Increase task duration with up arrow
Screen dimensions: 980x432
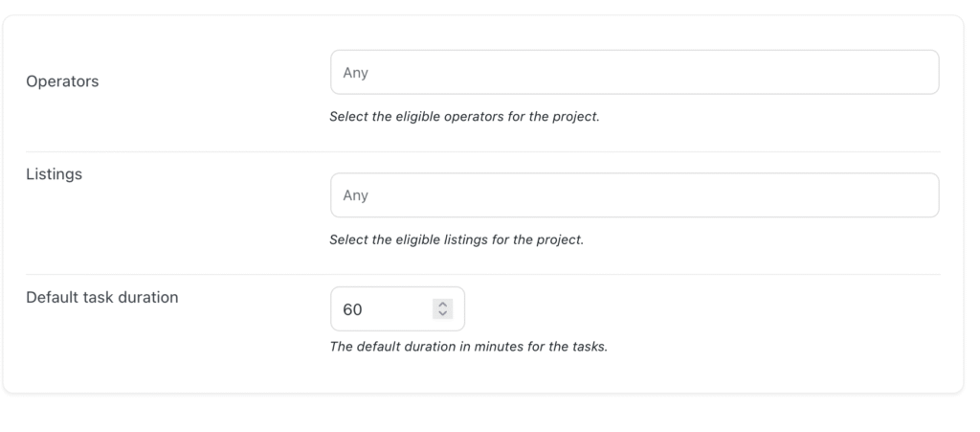click(442, 305)
